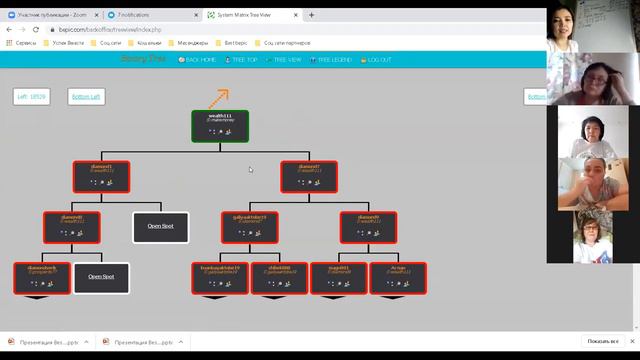
Task: Click LOG OUT in the navbar
Action: (376, 60)
